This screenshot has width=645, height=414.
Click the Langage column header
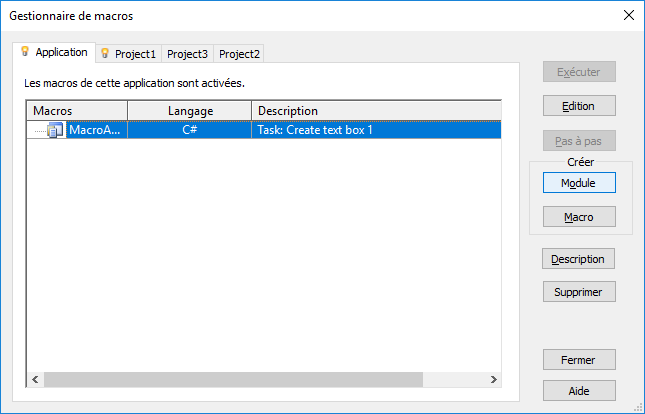[x=190, y=111]
